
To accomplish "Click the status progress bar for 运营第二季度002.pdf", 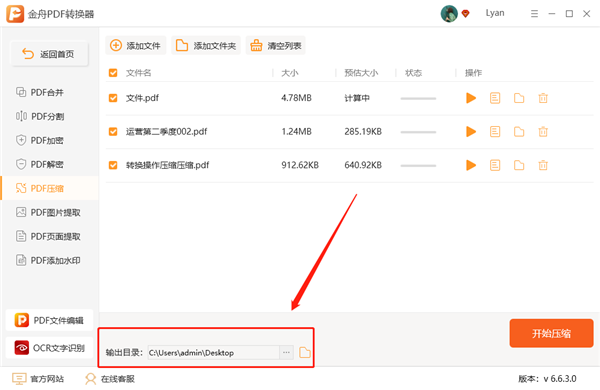I will [418, 132].
